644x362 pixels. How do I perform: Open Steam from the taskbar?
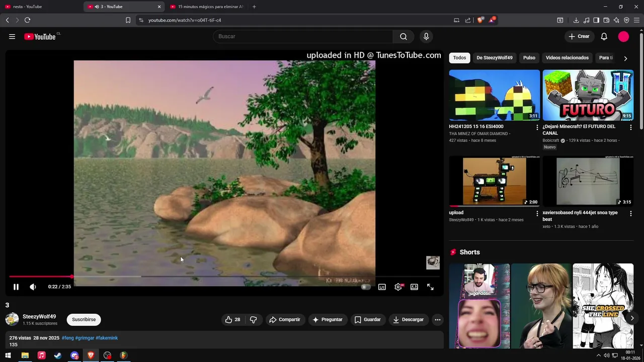58,355
